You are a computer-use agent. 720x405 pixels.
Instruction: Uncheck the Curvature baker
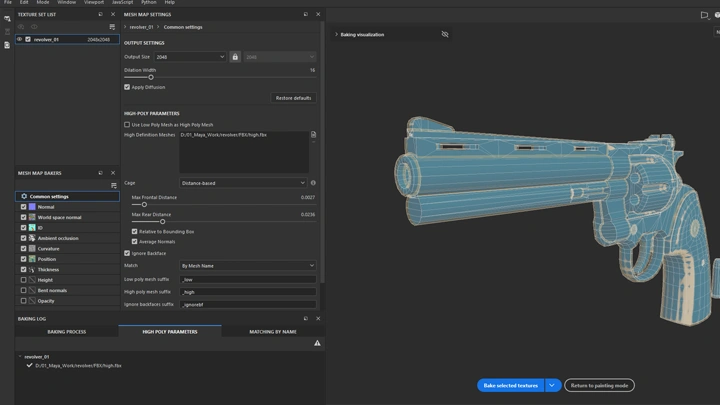coord(23,248)
